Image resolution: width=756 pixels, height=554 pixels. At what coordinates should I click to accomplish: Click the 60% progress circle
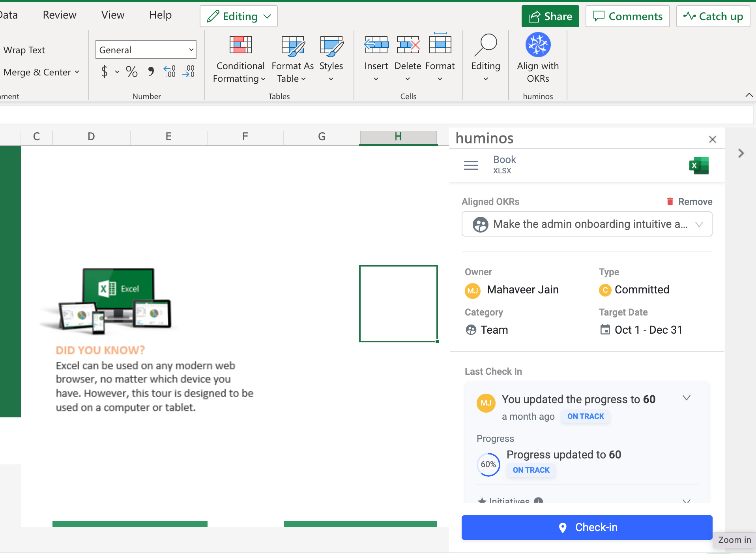coord(488,464)
